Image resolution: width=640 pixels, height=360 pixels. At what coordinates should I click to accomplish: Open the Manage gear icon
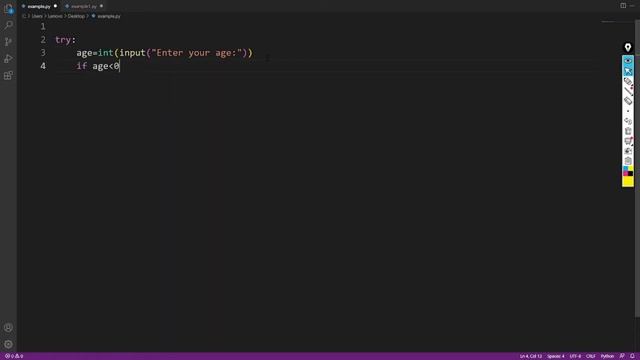click(8, 344)
